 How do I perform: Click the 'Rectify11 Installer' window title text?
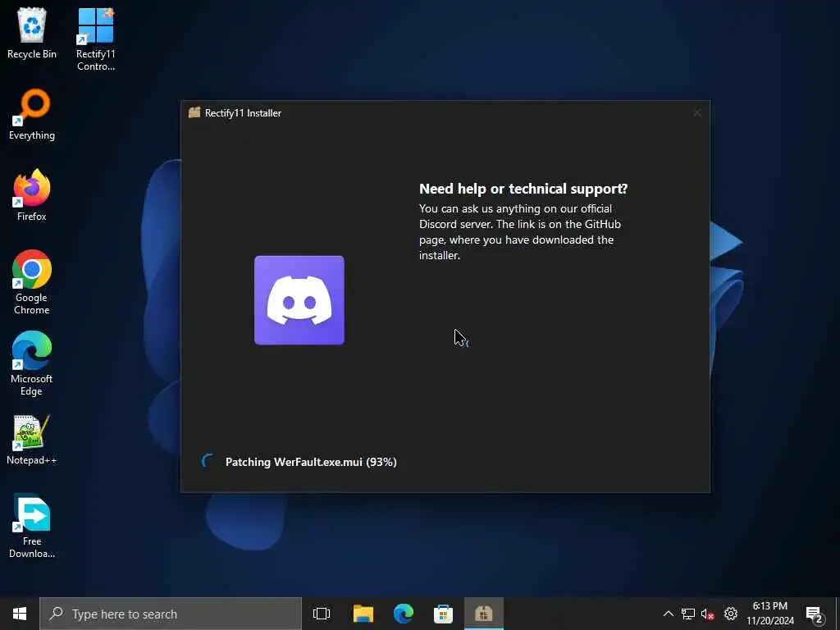point(243,113)
